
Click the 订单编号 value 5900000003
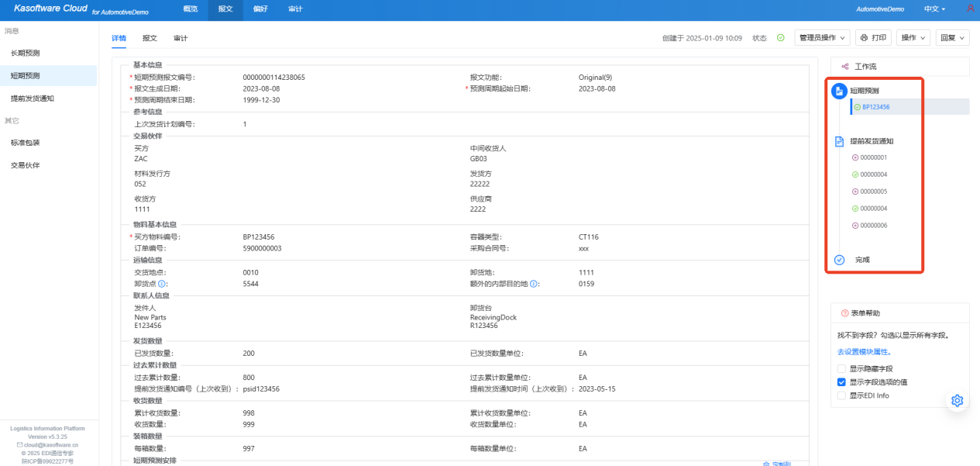pos(262,248)
